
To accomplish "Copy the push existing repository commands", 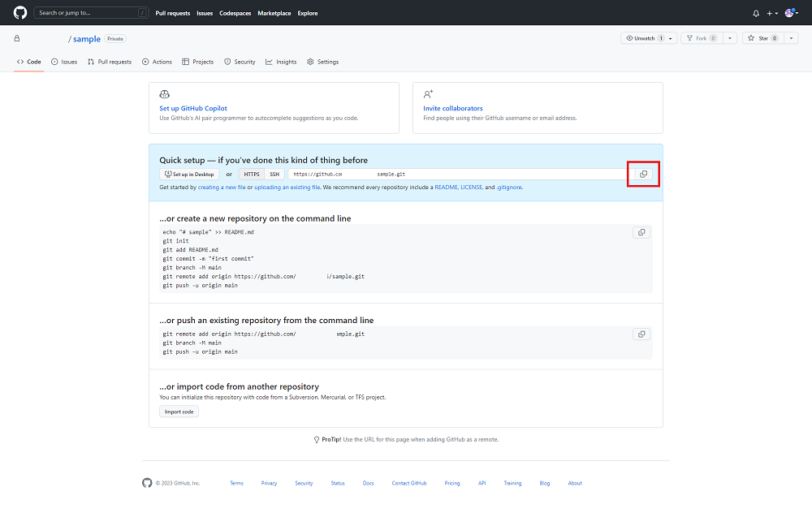I will point(641,334).
